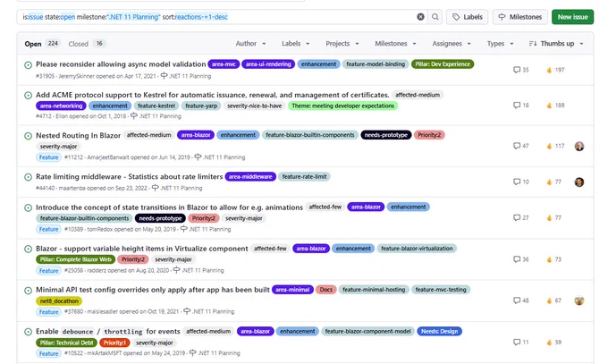Select the feature-rate-limit label
Screen dimensions: 608x364
point(304,177)
